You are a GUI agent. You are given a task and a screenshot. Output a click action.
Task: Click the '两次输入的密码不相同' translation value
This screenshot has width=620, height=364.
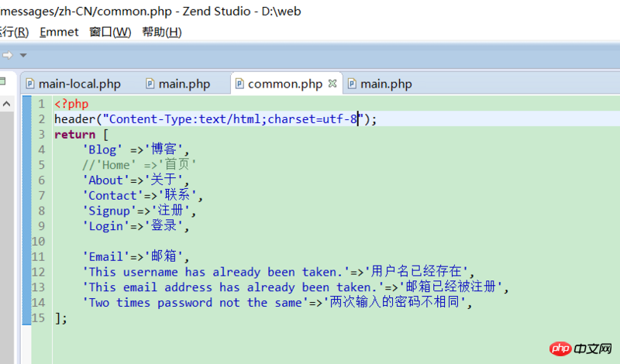(395, 302)
